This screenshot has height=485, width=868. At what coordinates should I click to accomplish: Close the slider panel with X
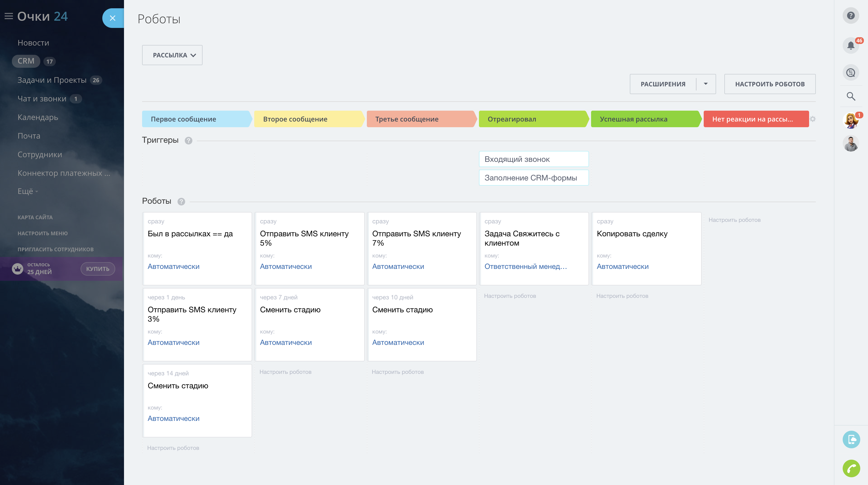click(113, 18)
